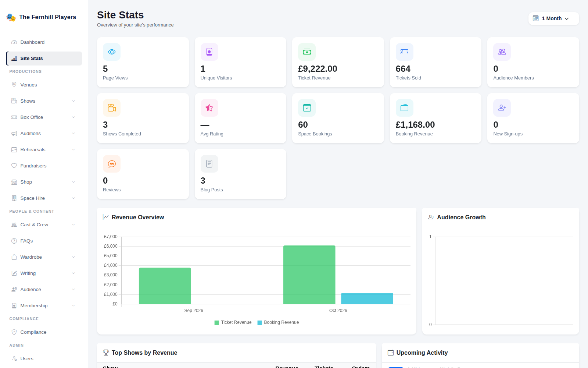Click the Space Bookings calendar icon
This screenshot has width=588, height=368.
tap(307, 108)
